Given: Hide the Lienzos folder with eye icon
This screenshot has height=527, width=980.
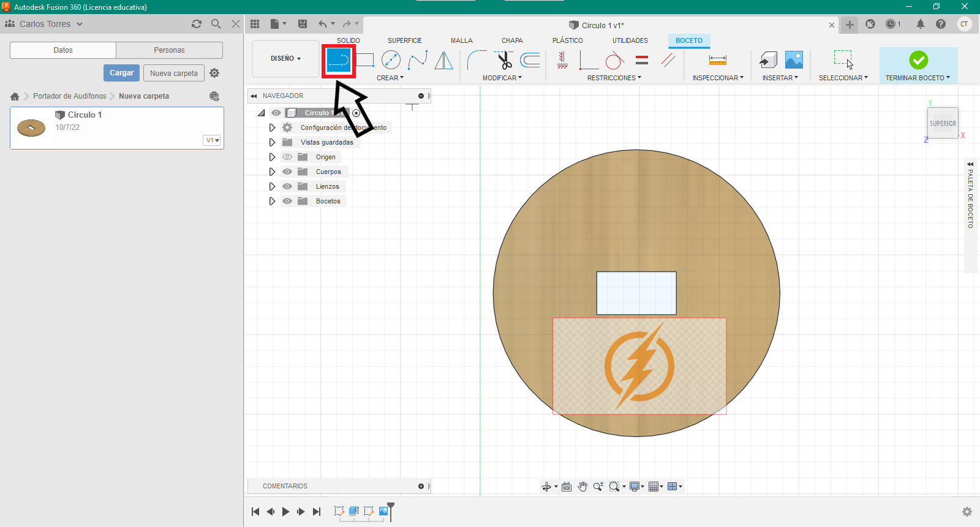Looking at the screenshot, I should click(287, 186).
